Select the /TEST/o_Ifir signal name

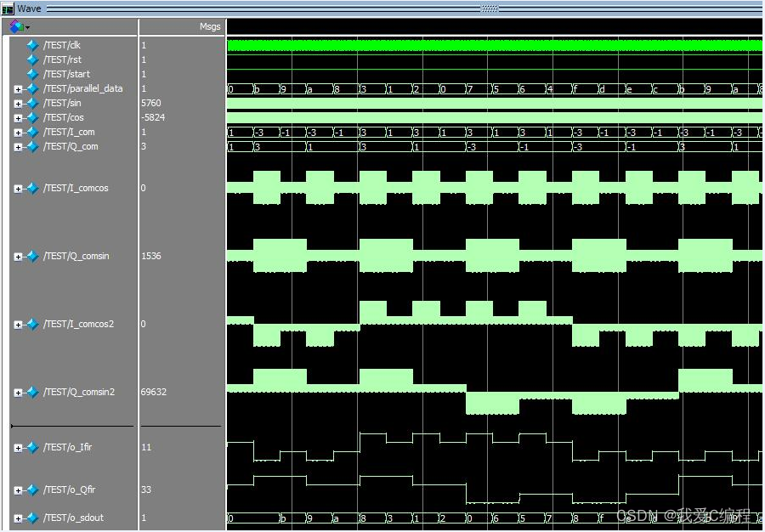coord(68,447)
